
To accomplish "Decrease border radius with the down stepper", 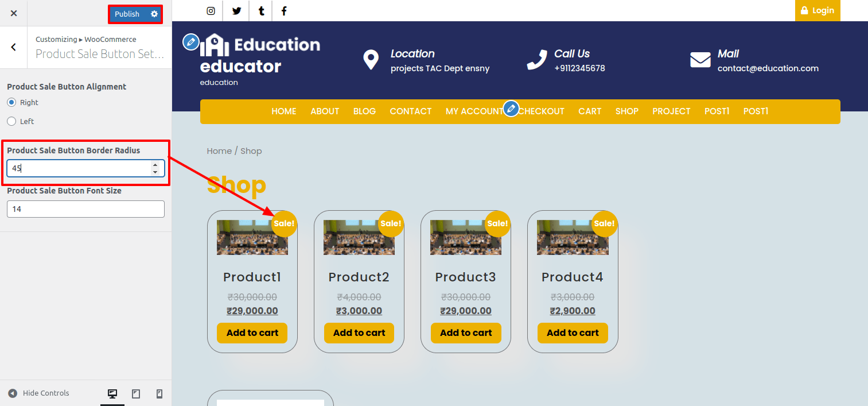I will [x=155, y=172].
